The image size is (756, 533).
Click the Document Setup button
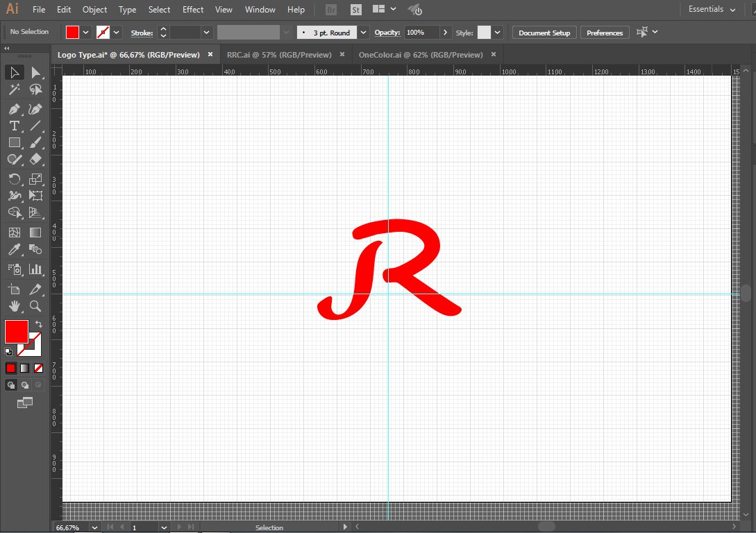544,33
